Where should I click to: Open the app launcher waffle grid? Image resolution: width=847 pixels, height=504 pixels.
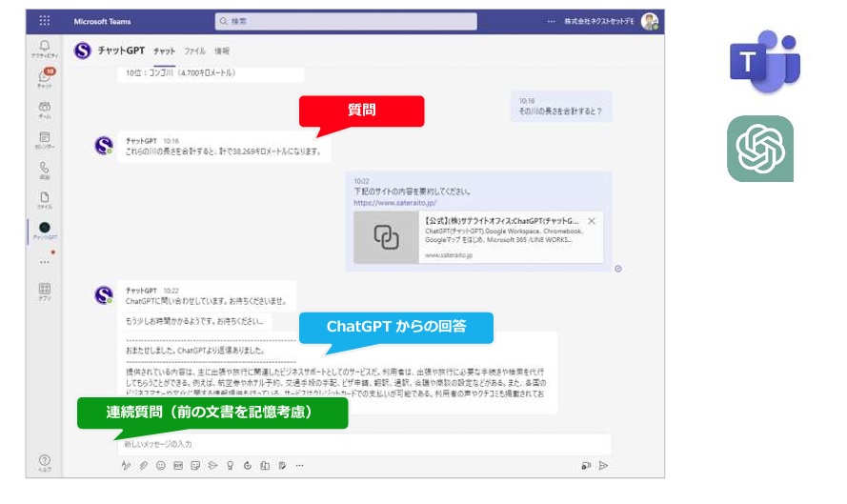[x=44, y=21]
